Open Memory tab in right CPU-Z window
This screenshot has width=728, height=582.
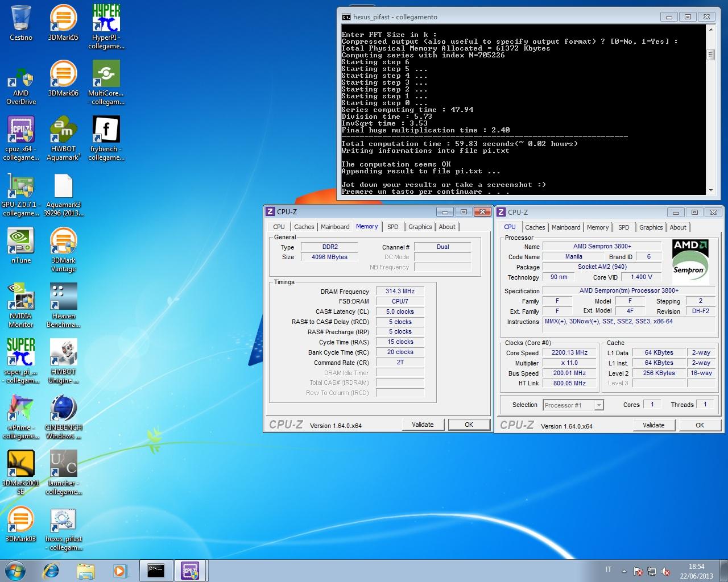(598, 227)
